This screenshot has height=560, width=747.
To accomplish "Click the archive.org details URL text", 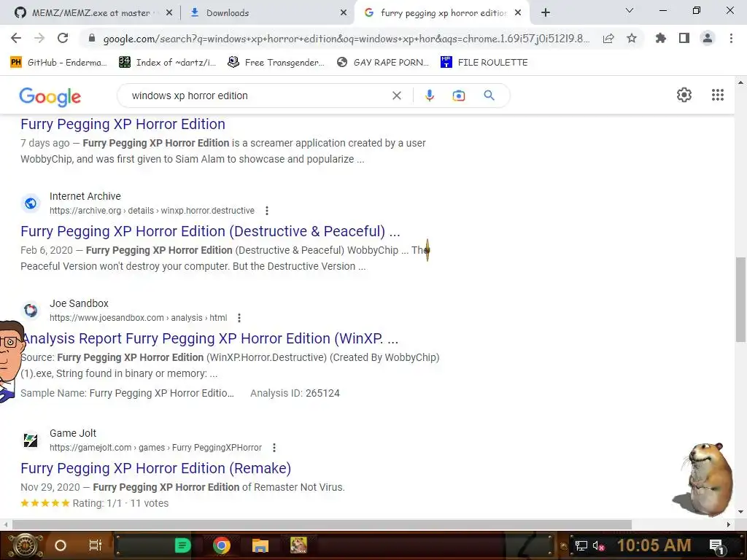I will 152,211.
